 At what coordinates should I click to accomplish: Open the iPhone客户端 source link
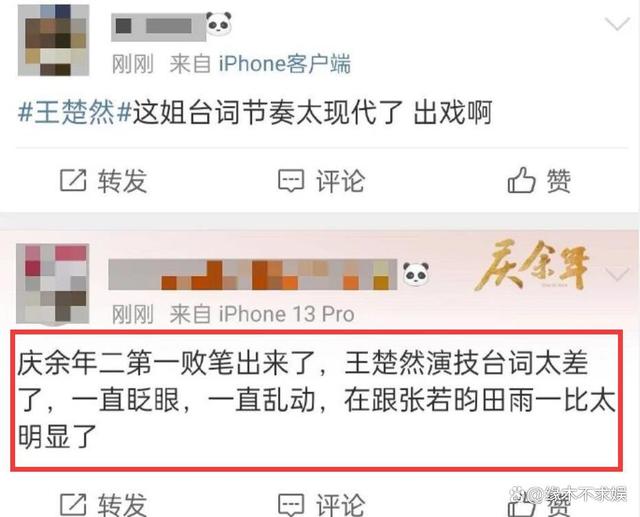[284, 64]
